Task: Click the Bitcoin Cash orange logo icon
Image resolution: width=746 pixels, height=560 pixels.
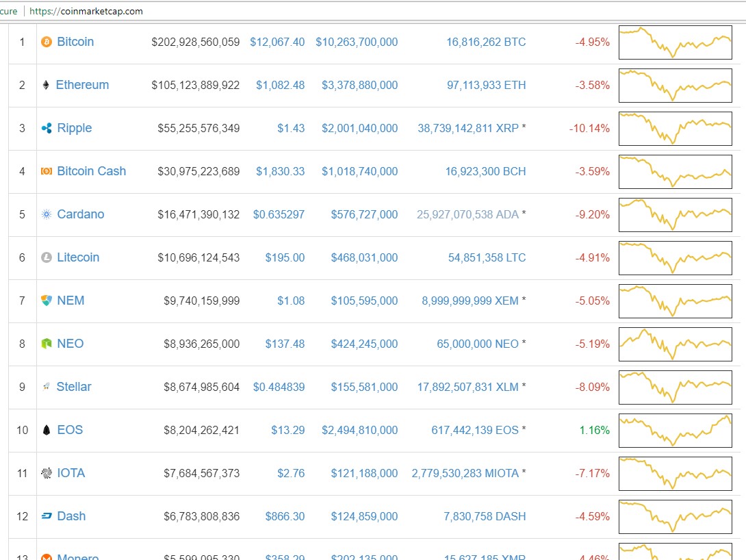Action: (46, 171)
